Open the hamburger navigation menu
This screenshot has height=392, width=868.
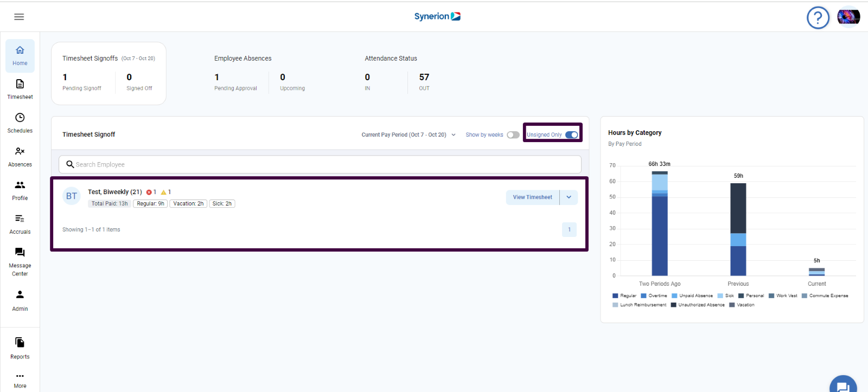[19, 17]
